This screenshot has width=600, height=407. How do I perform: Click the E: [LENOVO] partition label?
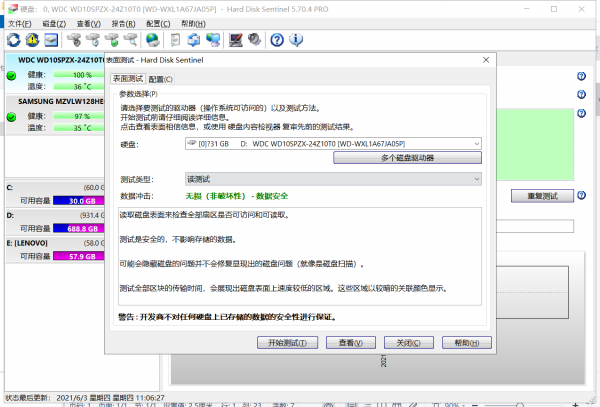coord(27,243)
